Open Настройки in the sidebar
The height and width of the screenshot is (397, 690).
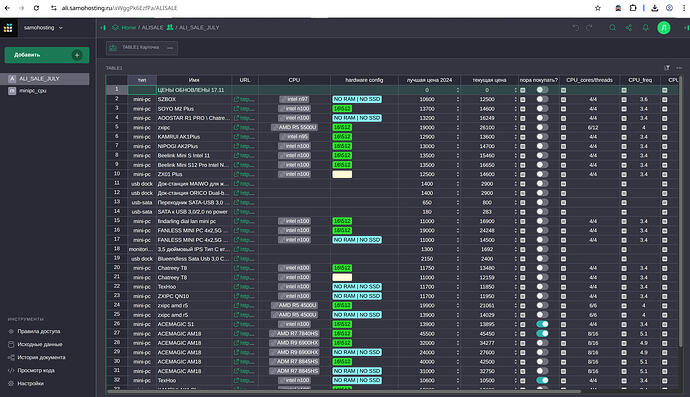[30, 383]
